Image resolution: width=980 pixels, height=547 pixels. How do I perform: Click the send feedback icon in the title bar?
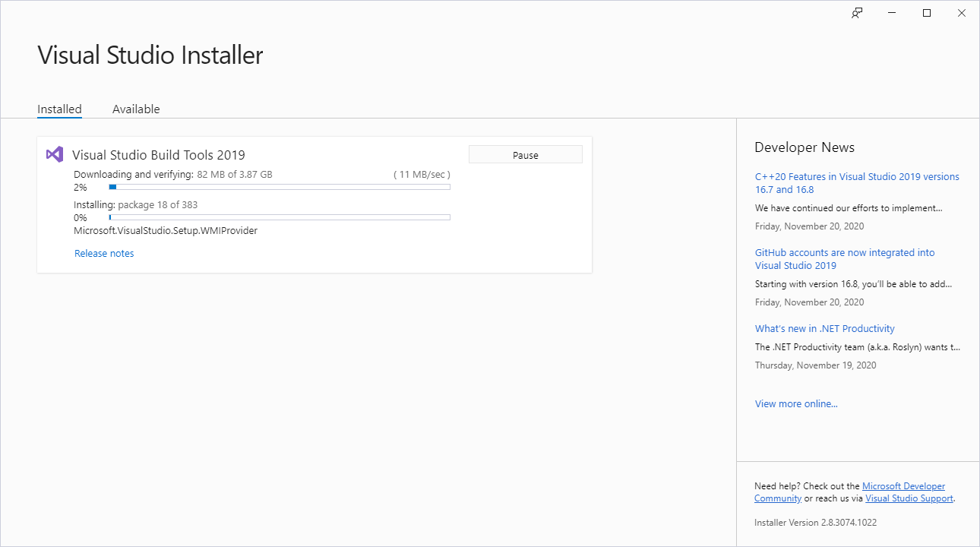(857, 13)
